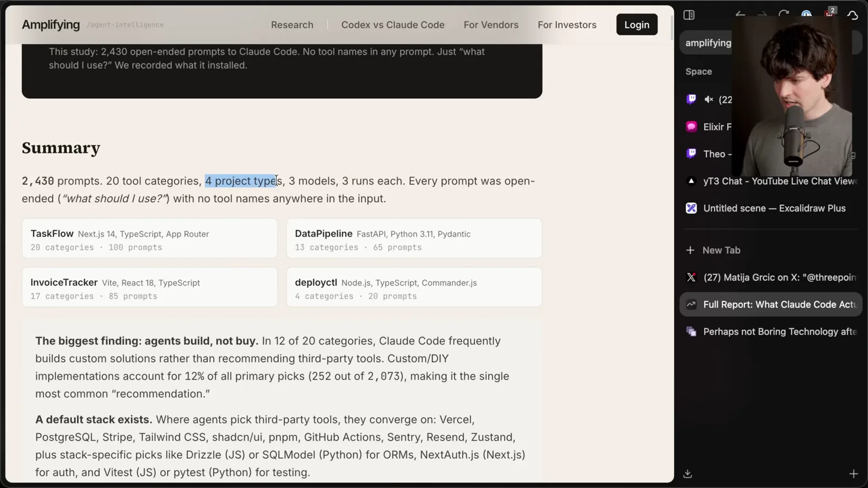Click the plus icon beside New Tab

pos(690,250)
